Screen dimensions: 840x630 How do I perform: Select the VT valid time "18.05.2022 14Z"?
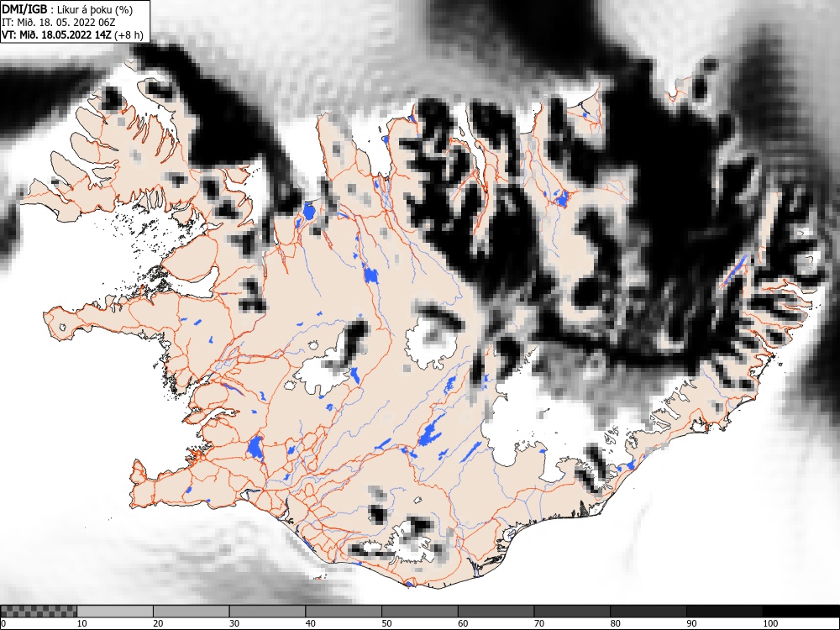tap(76, 34)
